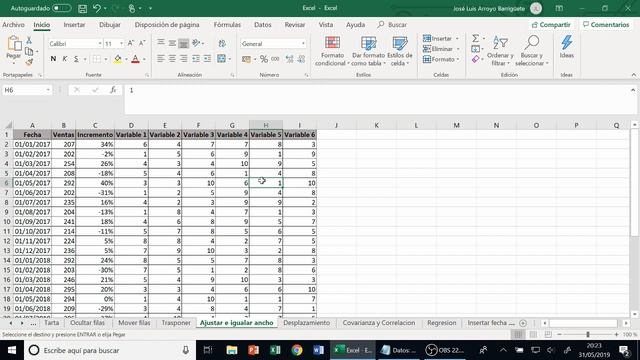
Task: Open Formato condicional
Action: tap(332, 51)
